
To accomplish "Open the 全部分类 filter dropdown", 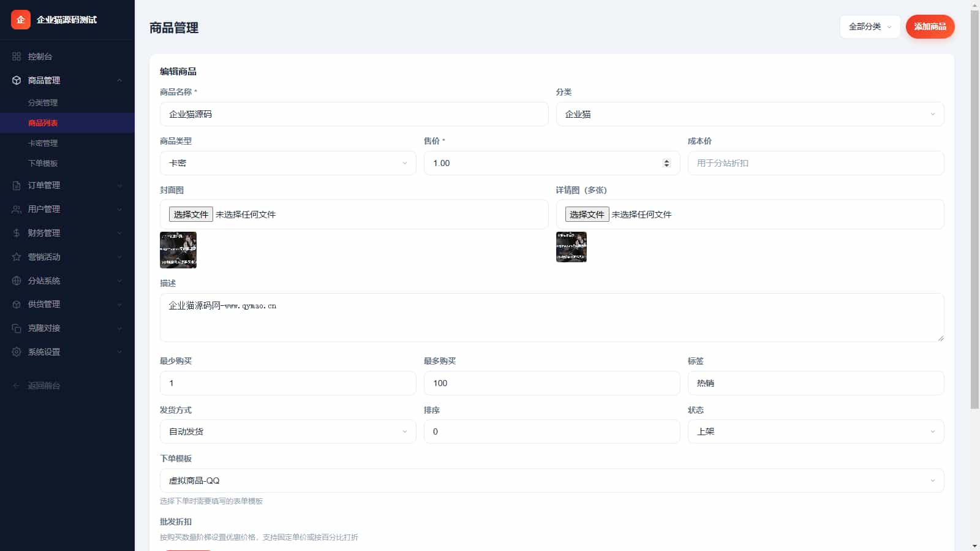I will (x=869, y=26).
